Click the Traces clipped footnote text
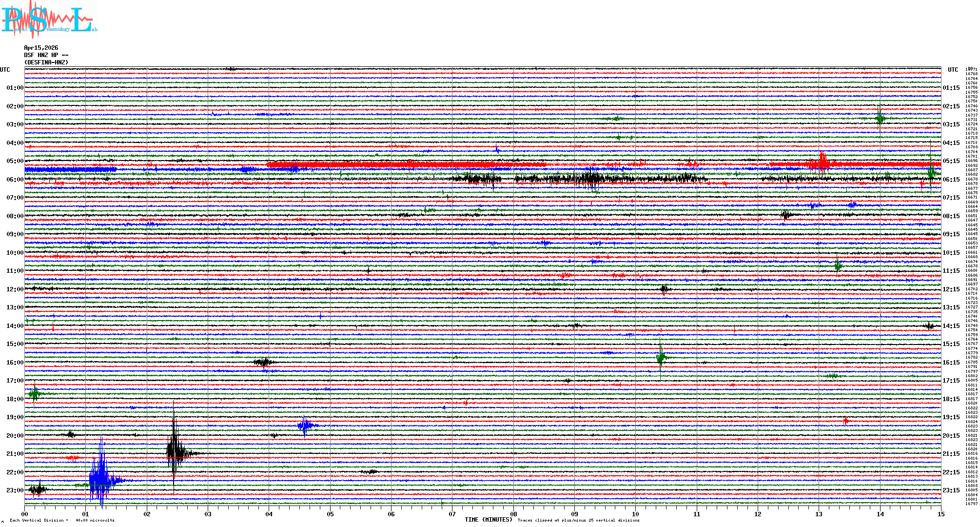This screenshot has height=527, width=980. pyautogui.click(x=578, y=520)
